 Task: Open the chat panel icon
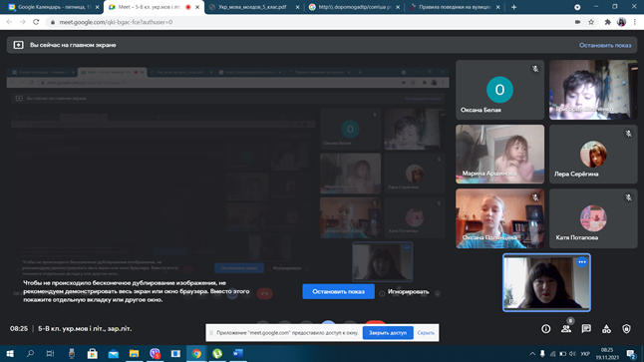[x=586, y=329]
